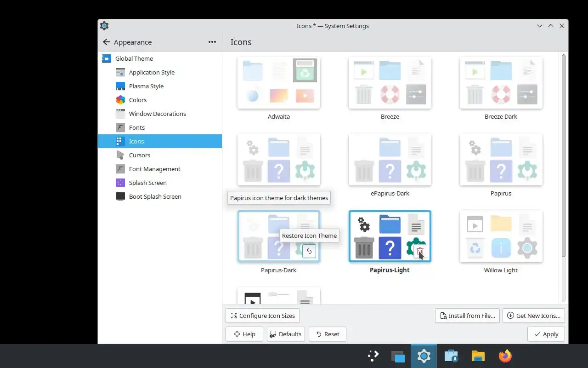Open Dolphin file manager in taskbar
Screen dimensions: 588x368
(478, 356)
